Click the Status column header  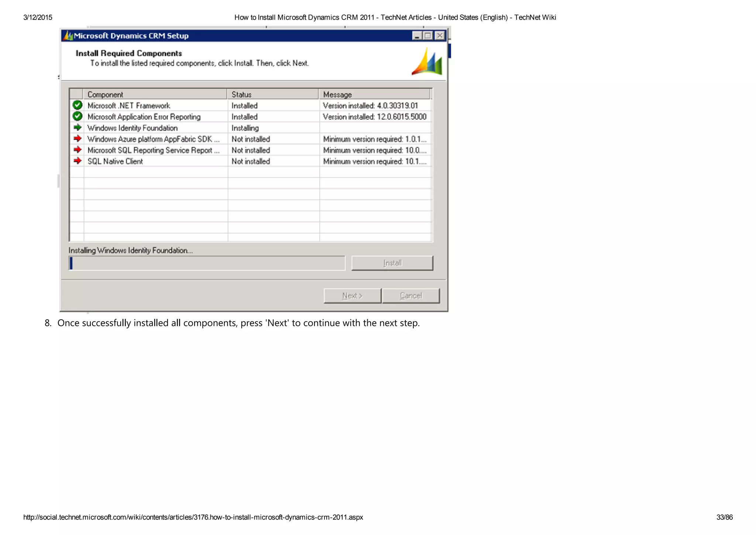(273, 94)
